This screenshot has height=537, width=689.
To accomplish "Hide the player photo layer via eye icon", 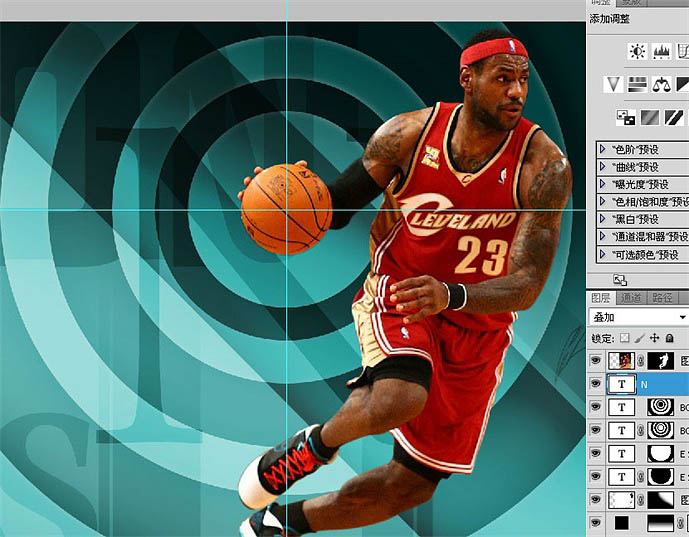I will (x=595, y=360).
